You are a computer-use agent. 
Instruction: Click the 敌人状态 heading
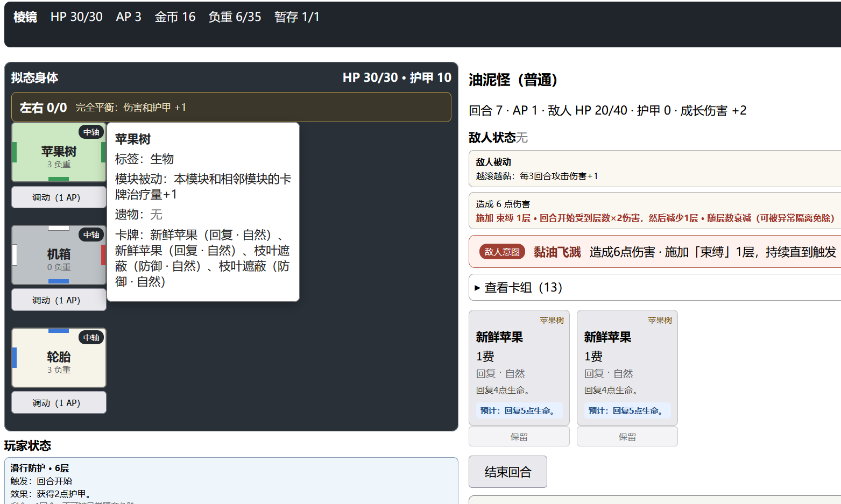click(492, 137)
